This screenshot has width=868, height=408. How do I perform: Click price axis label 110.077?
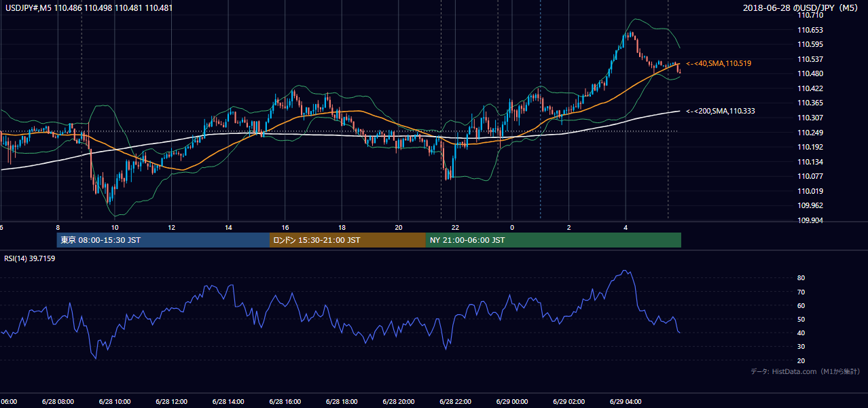click(811, 176)
